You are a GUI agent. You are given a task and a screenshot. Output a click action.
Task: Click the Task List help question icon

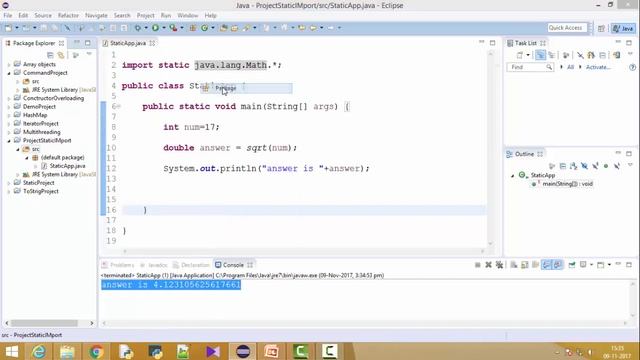(x=632, y=67)
